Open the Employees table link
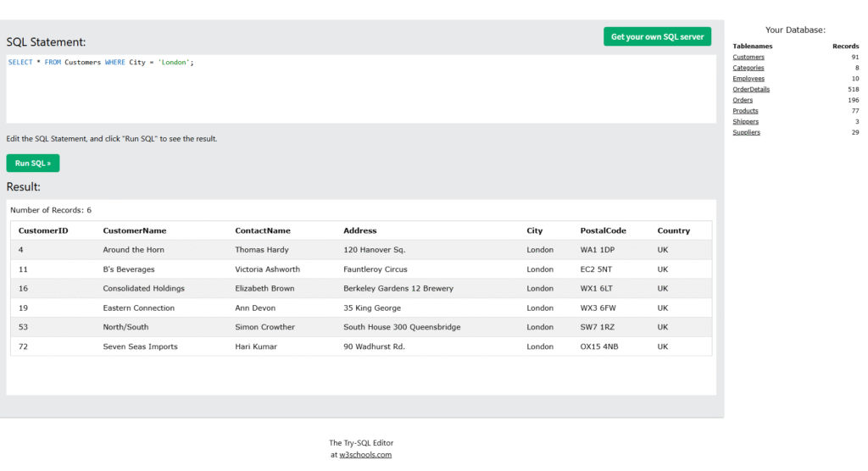The width and height of the screenshot is (868, 471). (748, 79)
